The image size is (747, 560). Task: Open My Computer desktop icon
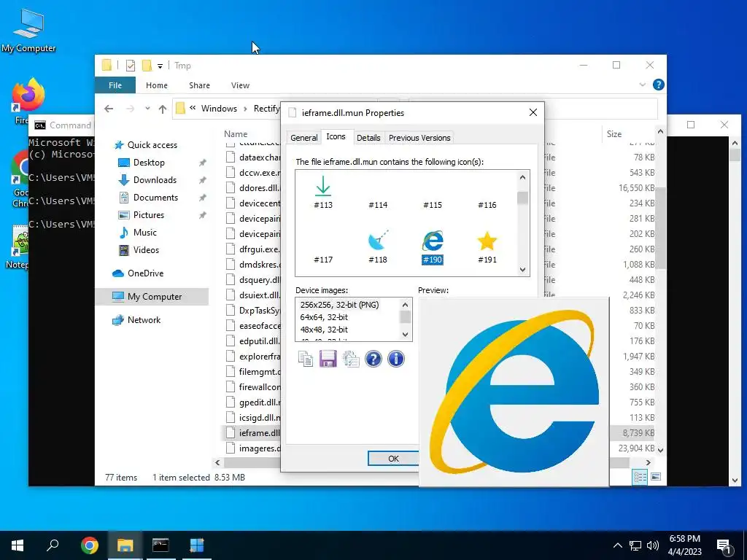point(28,31)
